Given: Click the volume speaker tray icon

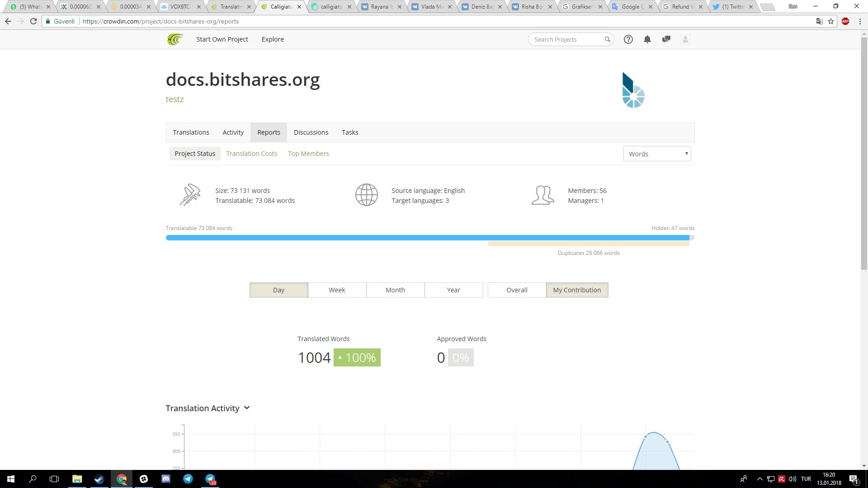Looking at the screenshot, I should (793, 479).
